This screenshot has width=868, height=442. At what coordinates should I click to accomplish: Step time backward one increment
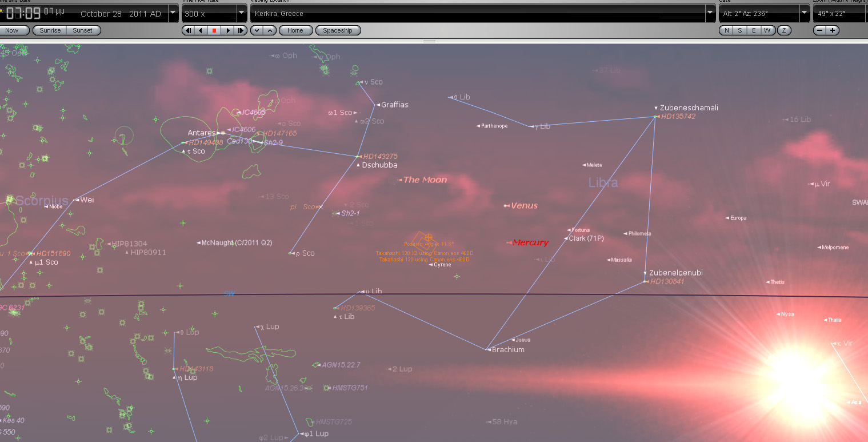point(187,30)
